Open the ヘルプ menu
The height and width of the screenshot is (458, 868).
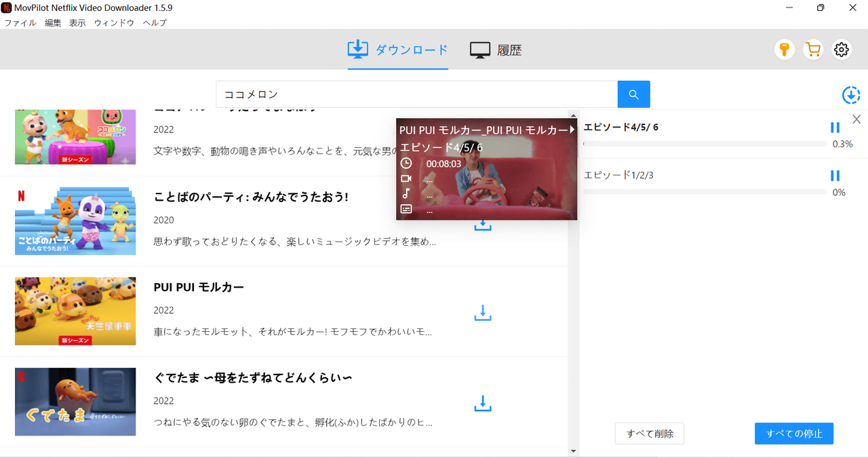(x=155, y=22)
